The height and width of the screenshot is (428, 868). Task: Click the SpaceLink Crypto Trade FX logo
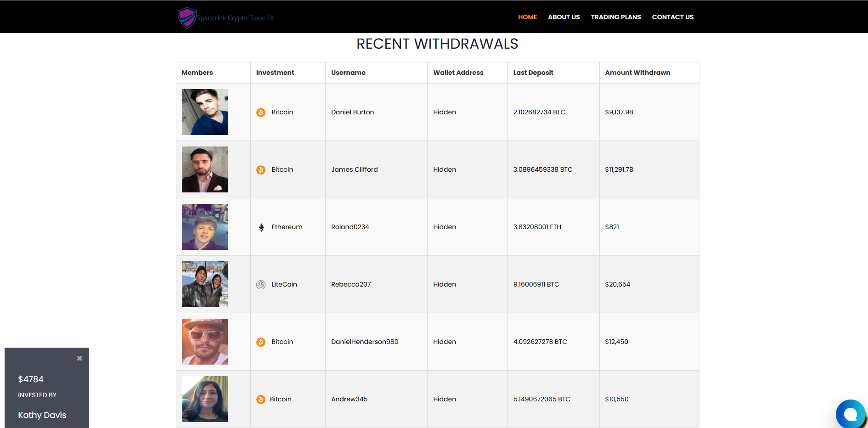point(226,17)
